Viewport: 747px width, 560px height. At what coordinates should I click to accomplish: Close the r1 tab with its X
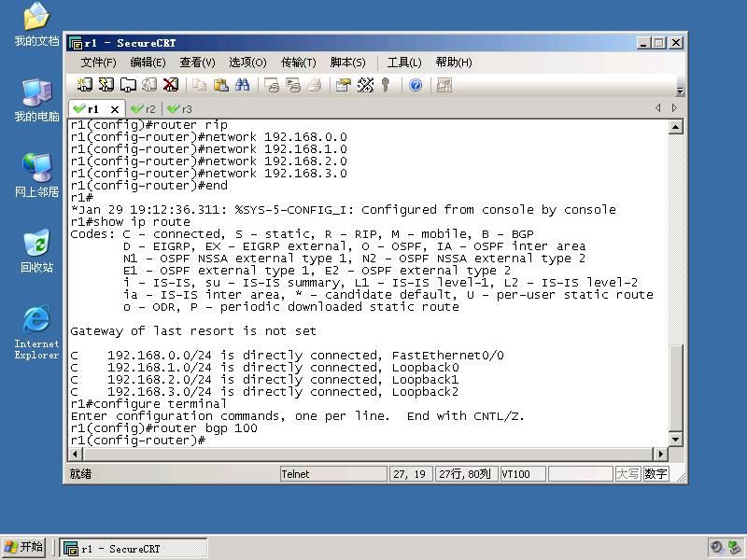tap(115, 109)
